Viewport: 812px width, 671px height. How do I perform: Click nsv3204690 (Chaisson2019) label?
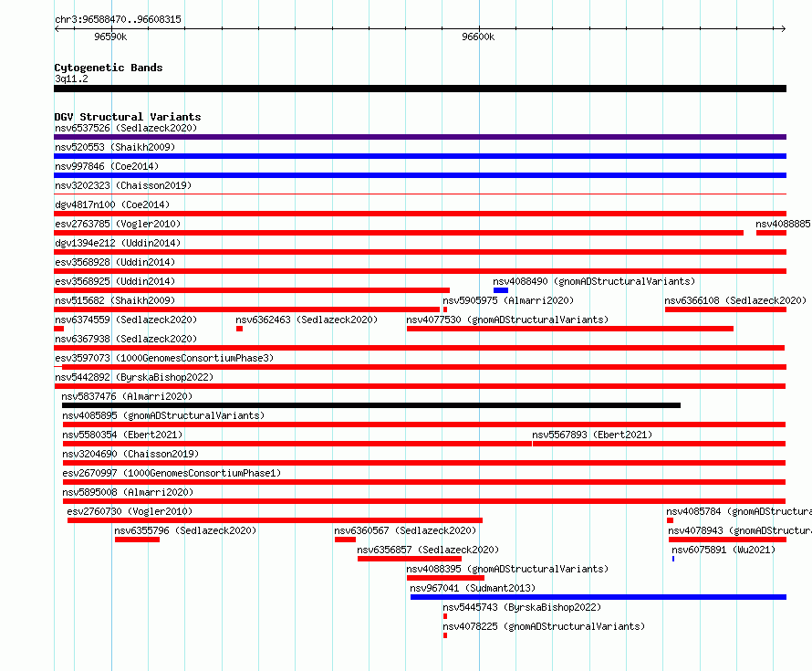click(130, 454)
